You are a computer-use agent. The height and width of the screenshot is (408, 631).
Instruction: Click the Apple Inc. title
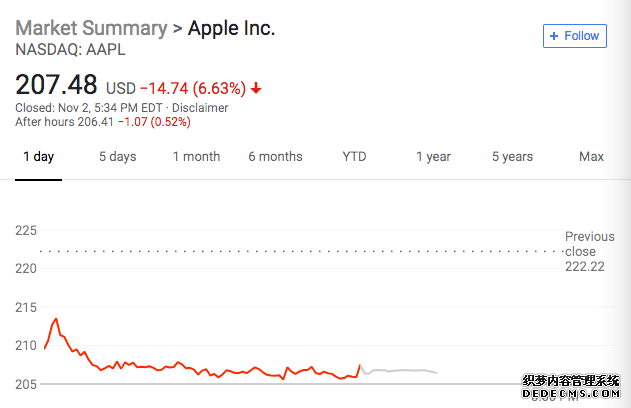(231, 28)
